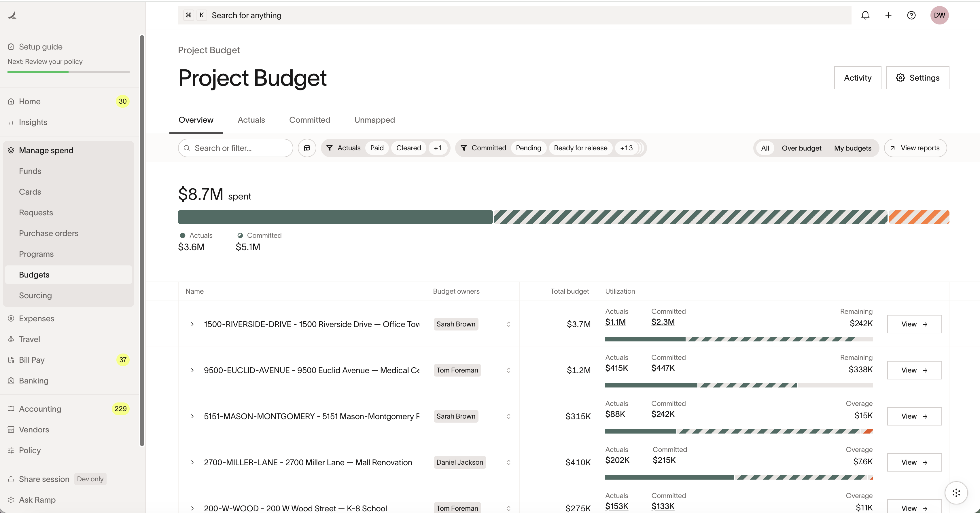Screen dimensions: 980x513
Task: Switch to the Committed tab
Action: (309, 120)
